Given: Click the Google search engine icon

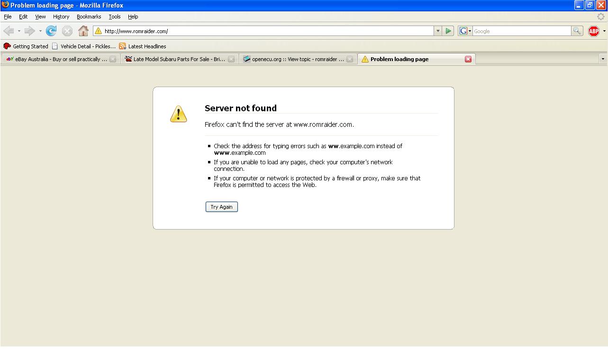Looking at the screenshot, I should point(463,31).
